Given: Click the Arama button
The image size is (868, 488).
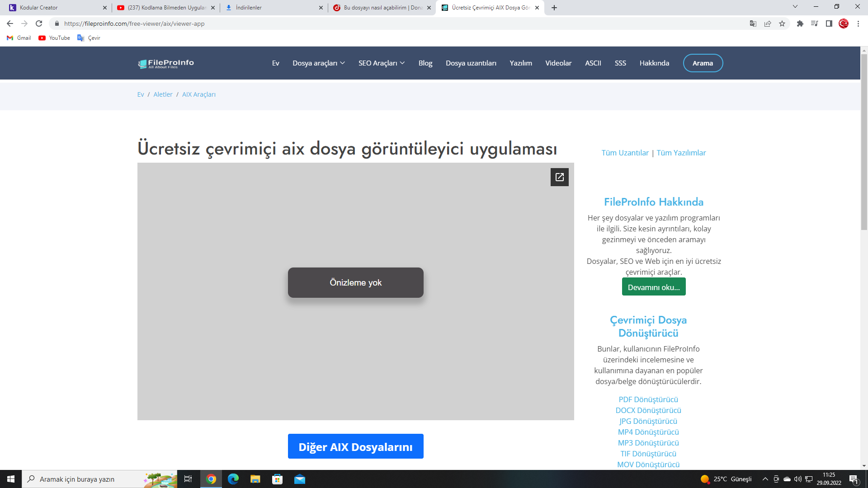Looking at the screenshot, I should 703,63.
